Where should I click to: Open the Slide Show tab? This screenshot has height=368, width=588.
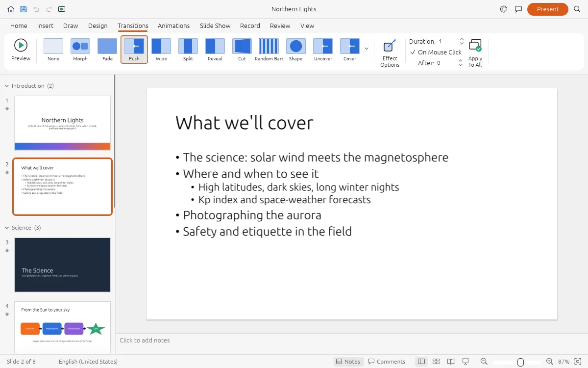pyautogui.click(x=215, y=26)
